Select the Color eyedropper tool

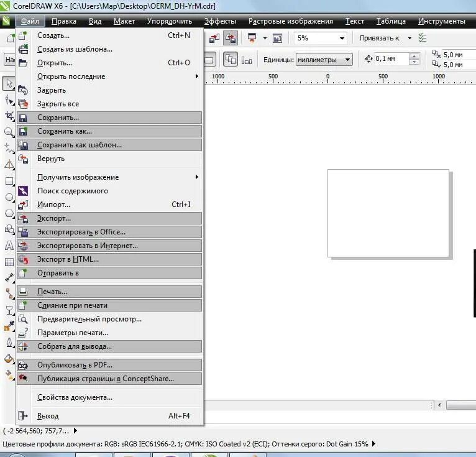[x=9, y=326]
